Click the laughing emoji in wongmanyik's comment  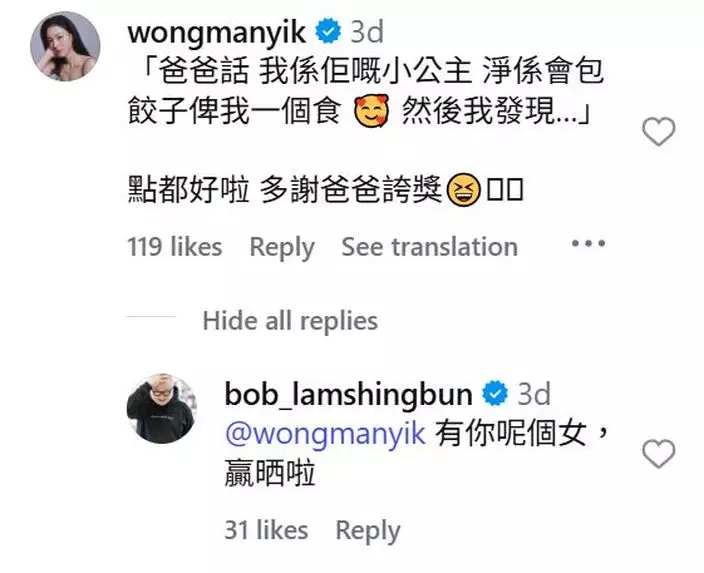[x=464, y=190]
